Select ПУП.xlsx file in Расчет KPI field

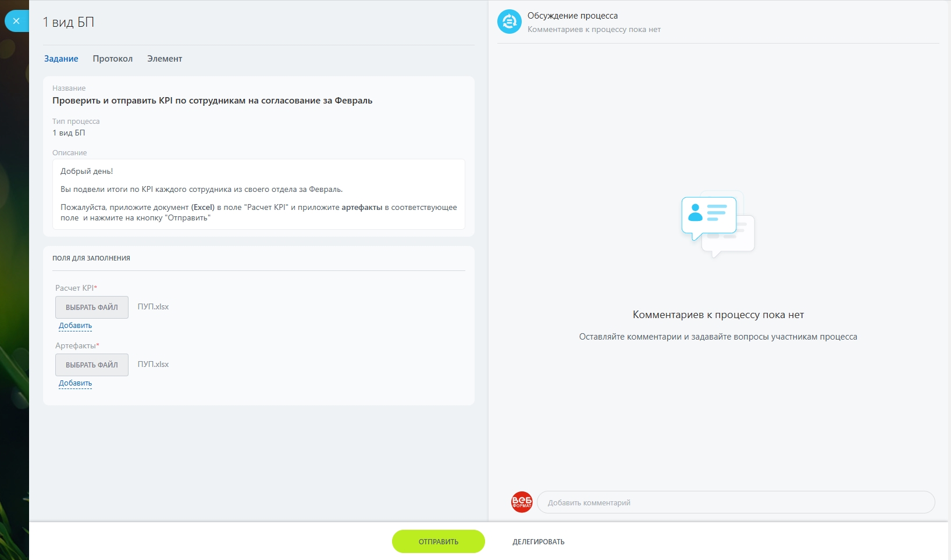click(x=153, y=307)
